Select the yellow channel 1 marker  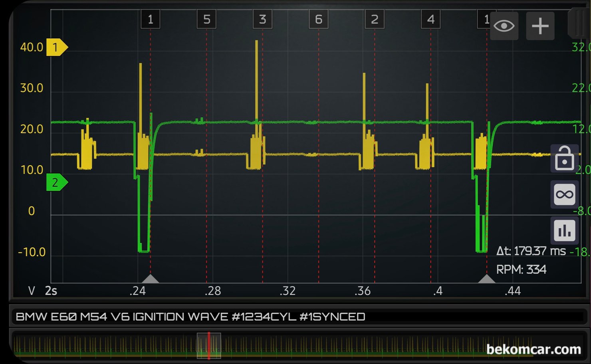[56, 47]
